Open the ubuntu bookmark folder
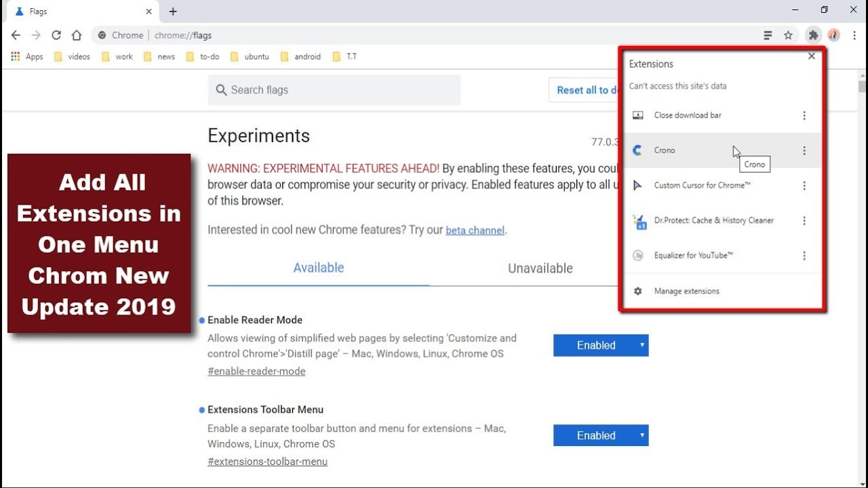The image size is (868, 488). coord(250,57)
